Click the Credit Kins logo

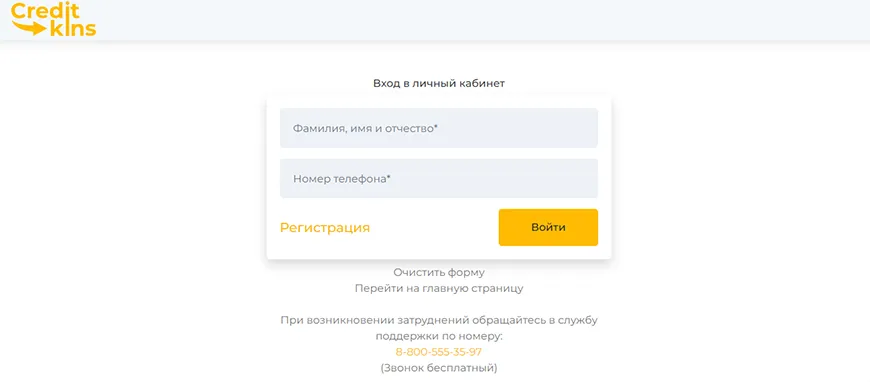point(54,19)
